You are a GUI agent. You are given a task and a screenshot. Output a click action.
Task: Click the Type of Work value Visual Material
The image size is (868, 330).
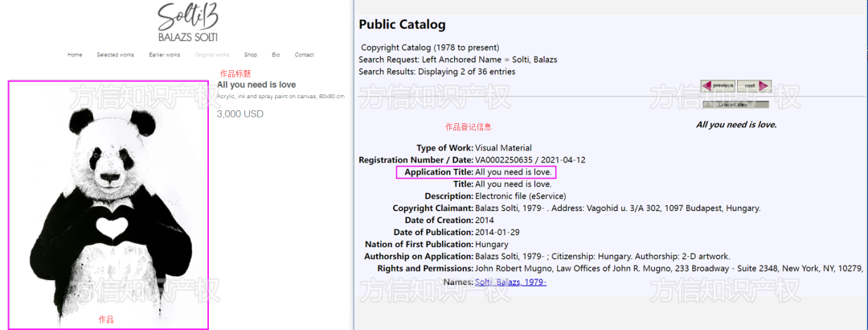pos(503,147)
